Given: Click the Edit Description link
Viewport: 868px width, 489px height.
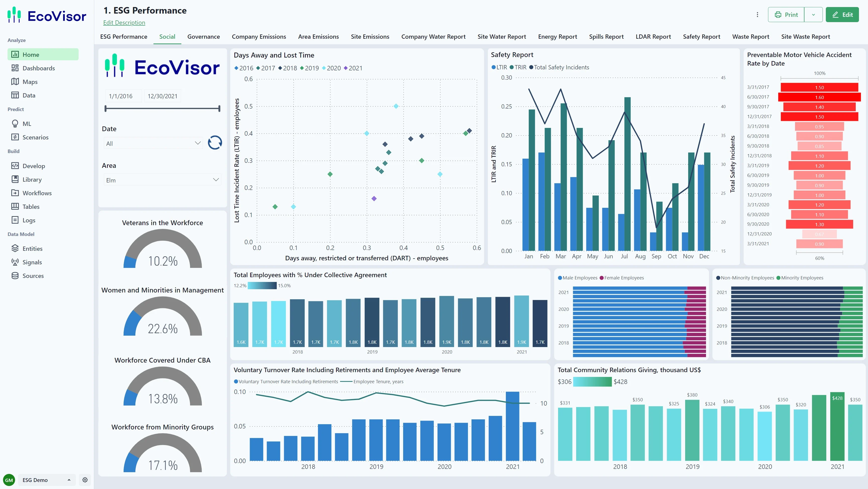Looking at the screenshot, I should coord(124,23).
